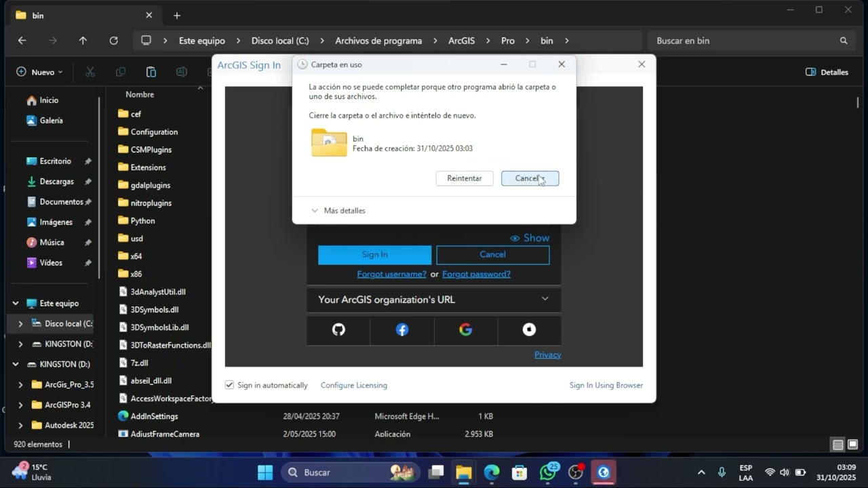The width and height of the screenshot is (868, 488).
Task: Toggle the Detalles pane button
Action: click(x=827, y=72)
